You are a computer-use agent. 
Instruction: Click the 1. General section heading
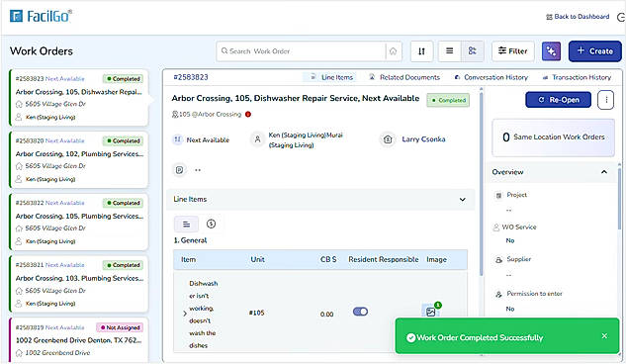tap(191, 240)
